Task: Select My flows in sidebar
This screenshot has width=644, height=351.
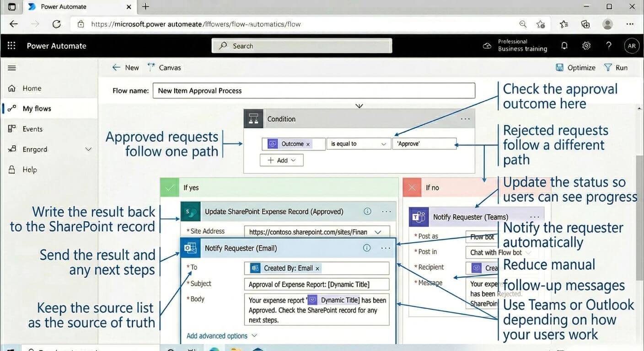Action: (37, 108)
